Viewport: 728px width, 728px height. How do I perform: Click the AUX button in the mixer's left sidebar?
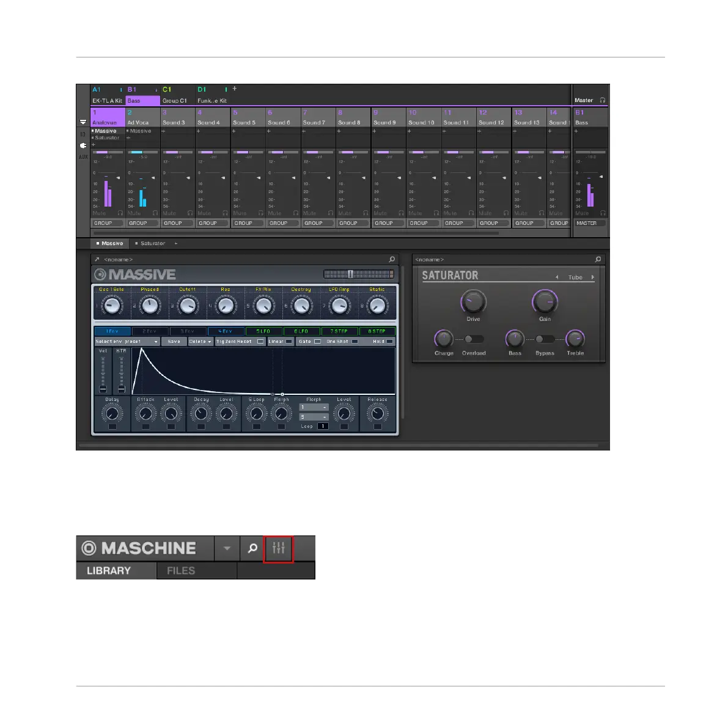coord(83,157)
